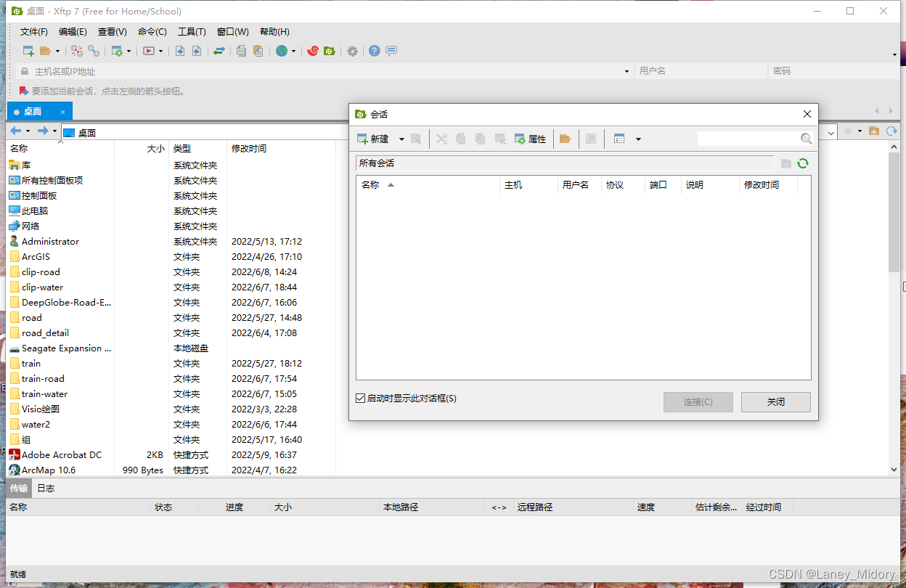This screenshot has height=588, width=906.
Task: Open options via gear icon
Action: pos(352,51)
